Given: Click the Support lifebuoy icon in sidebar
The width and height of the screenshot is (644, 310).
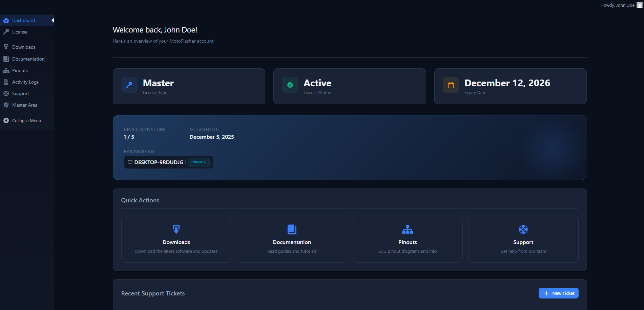Looking at the screenshot, I should click(x=6, y=93).
